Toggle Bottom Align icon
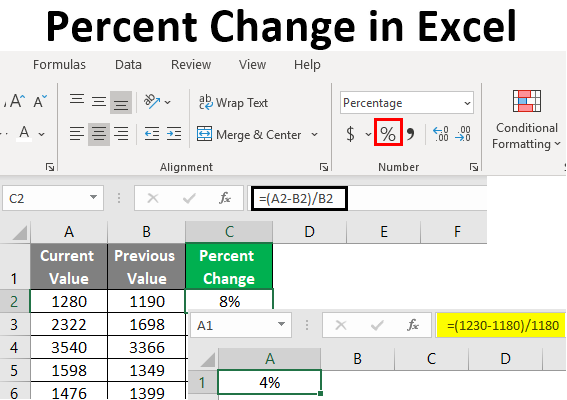567x400 pixels. click(x=121, y=102)
